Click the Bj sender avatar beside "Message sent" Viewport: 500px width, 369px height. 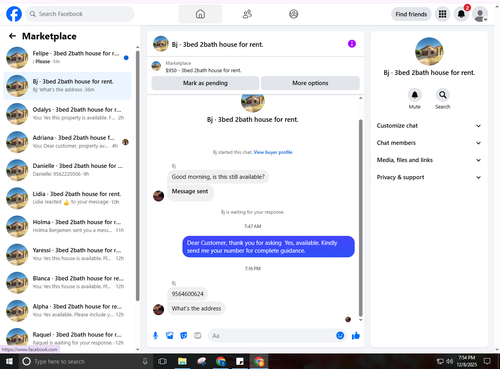[x=158, y=196]
